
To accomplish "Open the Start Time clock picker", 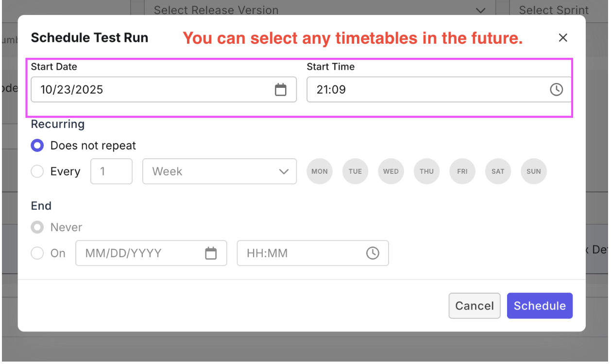I will [x=557, y=89].
